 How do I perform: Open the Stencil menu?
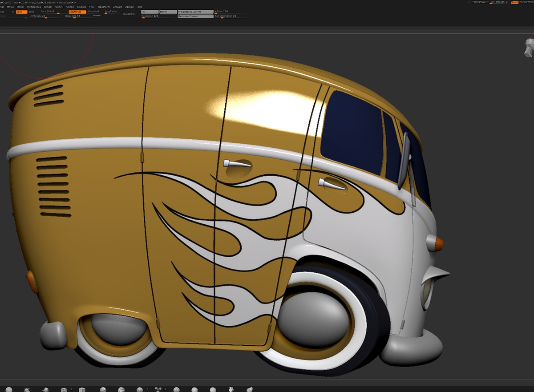[x=59, y=7]
